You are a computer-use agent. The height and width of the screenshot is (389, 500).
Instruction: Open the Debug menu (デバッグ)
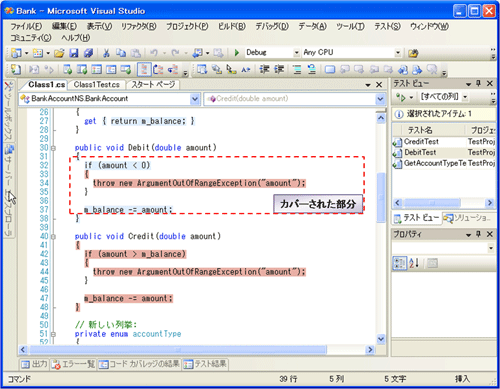(x=272, y=26)
